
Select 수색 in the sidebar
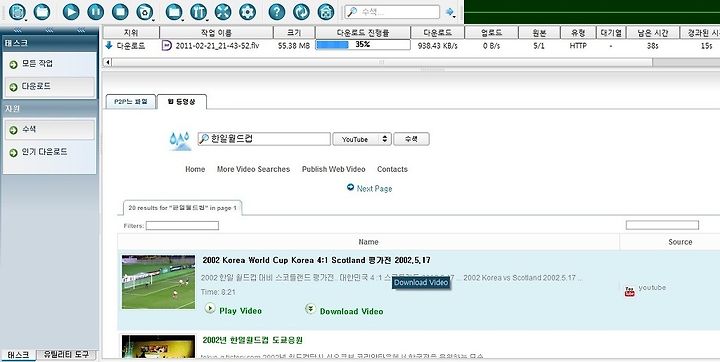[50, 130]
